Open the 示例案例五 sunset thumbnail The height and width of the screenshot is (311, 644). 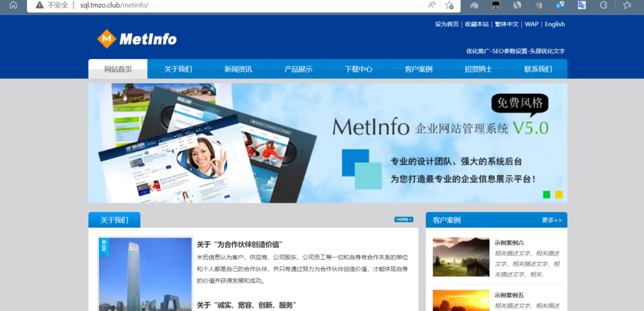coord(461,300)
